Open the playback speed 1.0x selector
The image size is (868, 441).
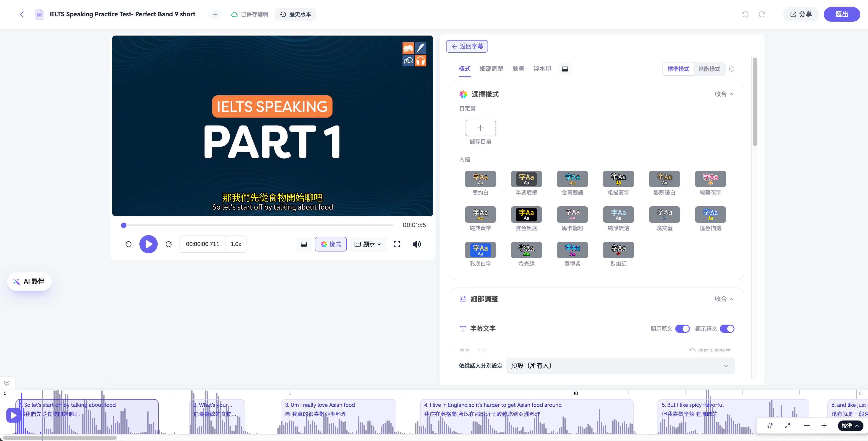pos(236,244)
